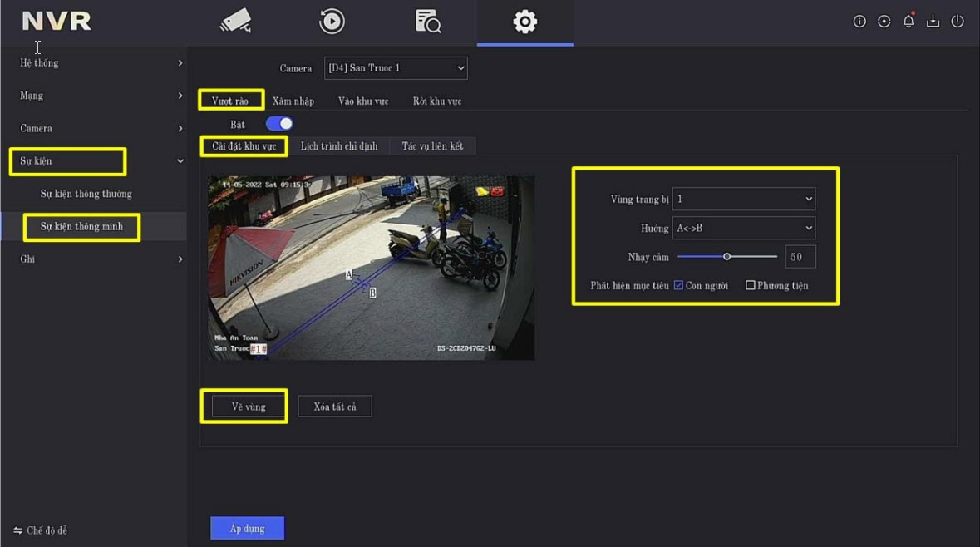Viewport: 980px width, 547px height.
Task: Toggle the Bật enable switch
Action: tap(279, 124)
